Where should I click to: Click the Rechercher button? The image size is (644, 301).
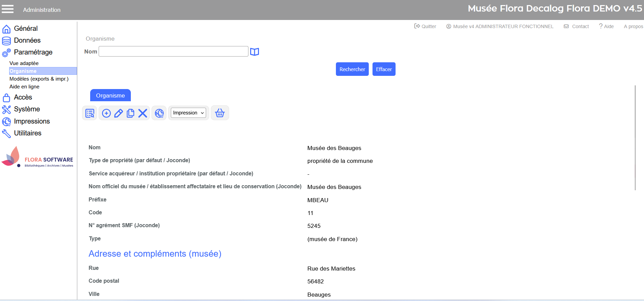[352, 69]
